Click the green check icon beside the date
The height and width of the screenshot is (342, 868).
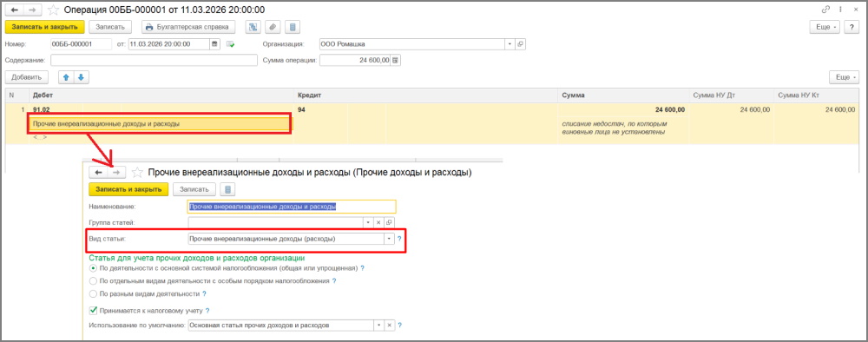point(231,44)
